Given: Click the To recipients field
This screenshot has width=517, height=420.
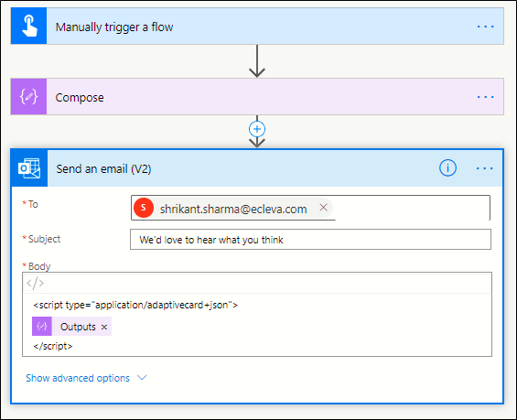Looking at the screenshot, I should (x=310, y=208).
